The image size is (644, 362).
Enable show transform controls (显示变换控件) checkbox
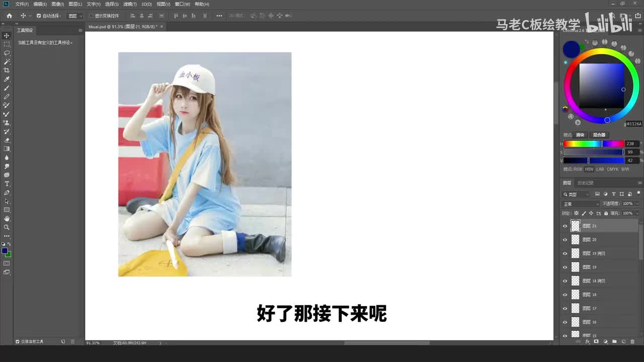coord(91,16)
